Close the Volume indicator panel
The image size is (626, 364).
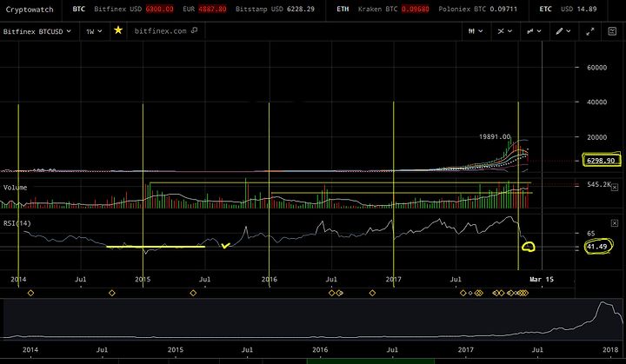(x=615, y=187)
